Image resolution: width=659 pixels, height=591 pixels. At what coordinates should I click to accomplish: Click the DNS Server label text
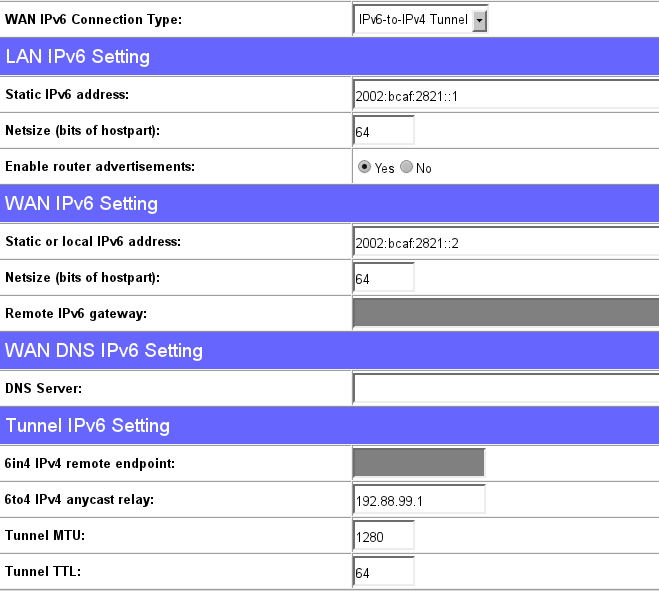pyautogui.click(x=43, y=388)
